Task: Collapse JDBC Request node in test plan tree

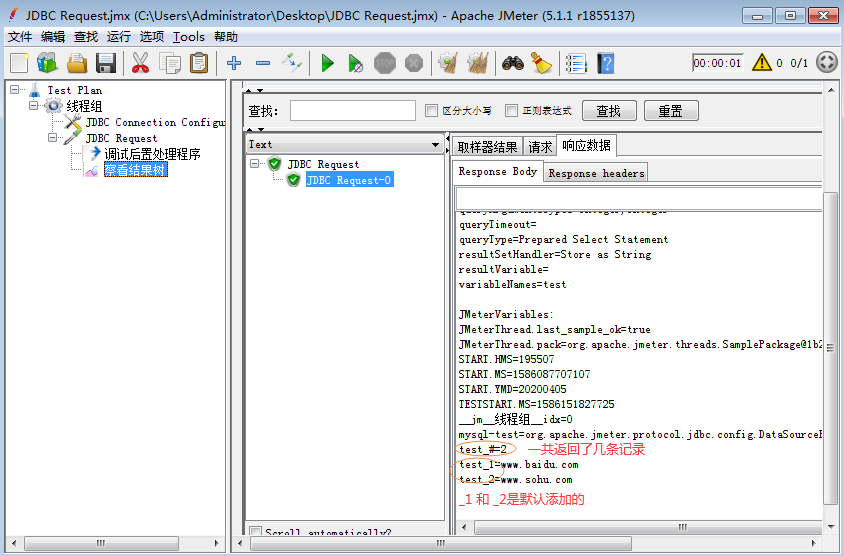Action: [x=52, y=138]
